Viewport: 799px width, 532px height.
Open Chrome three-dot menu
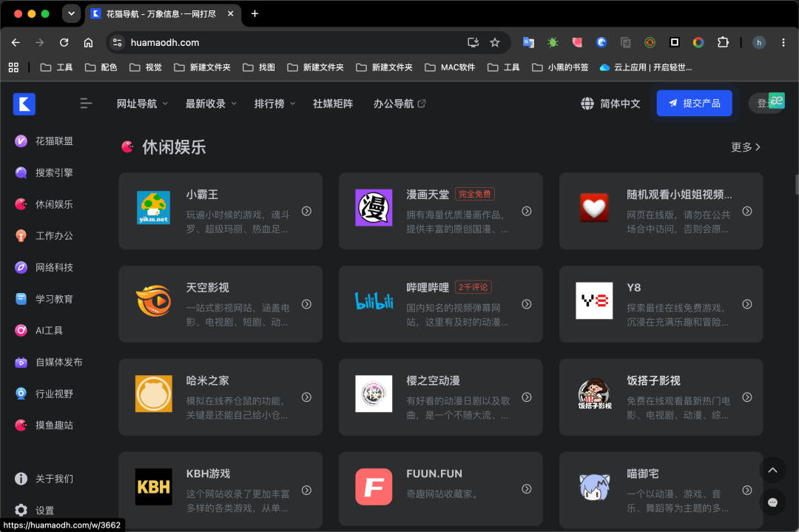click(783, 42)
